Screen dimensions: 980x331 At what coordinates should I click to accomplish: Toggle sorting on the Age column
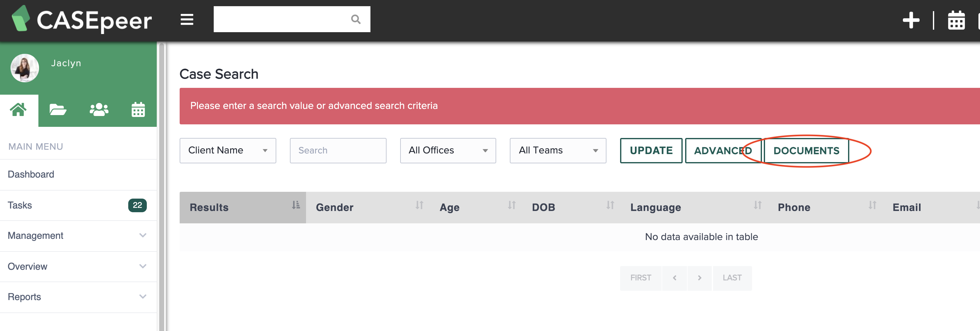[450, 207]
